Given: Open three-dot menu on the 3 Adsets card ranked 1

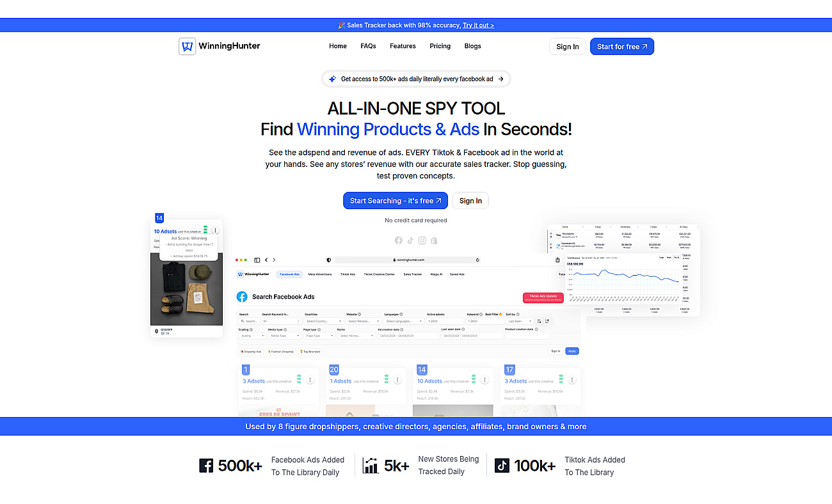Looking at the screenshot, I should (x=310, y=379).
